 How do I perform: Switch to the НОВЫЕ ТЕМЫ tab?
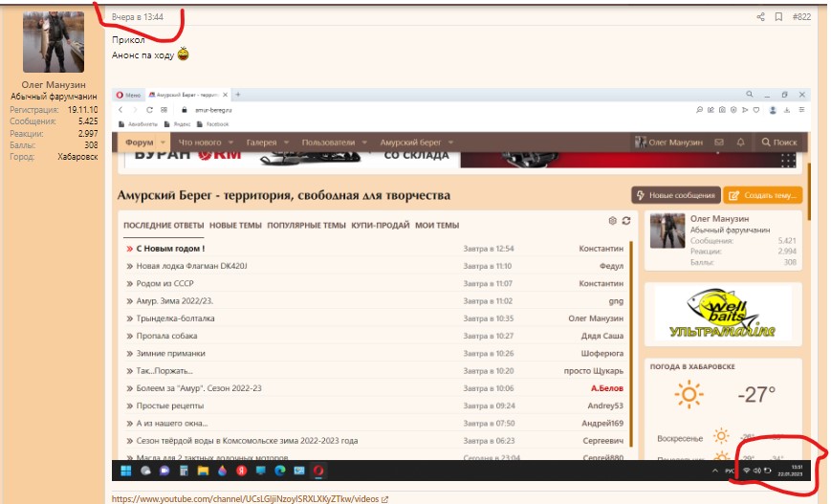click(235, 225)
